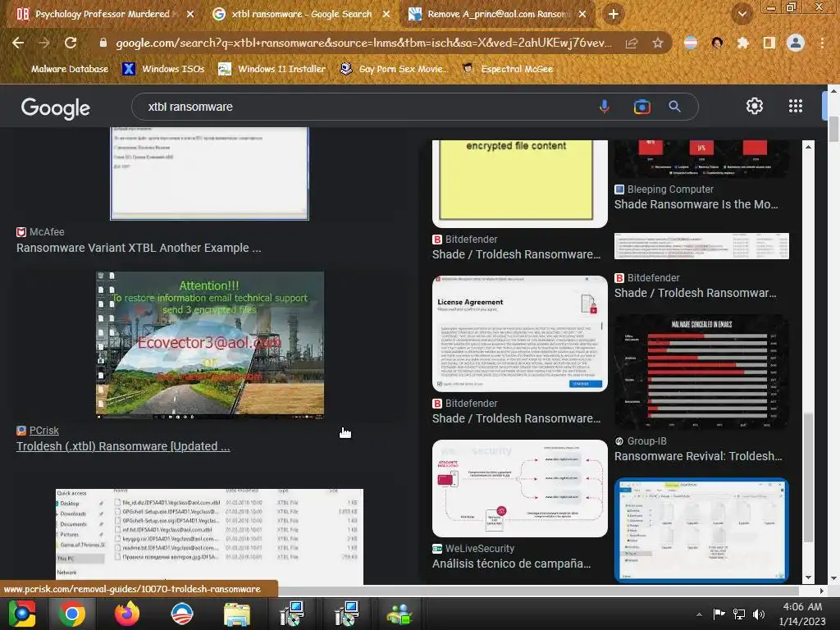Open Google quick settings gear
The height and width of the screenshot is (630, 840).
(x=755, y=106)
